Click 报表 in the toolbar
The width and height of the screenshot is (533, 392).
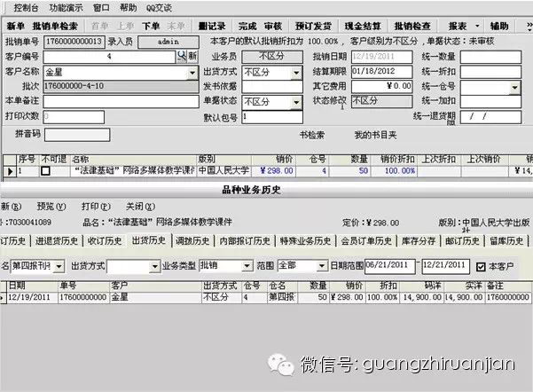click(458, 27)
